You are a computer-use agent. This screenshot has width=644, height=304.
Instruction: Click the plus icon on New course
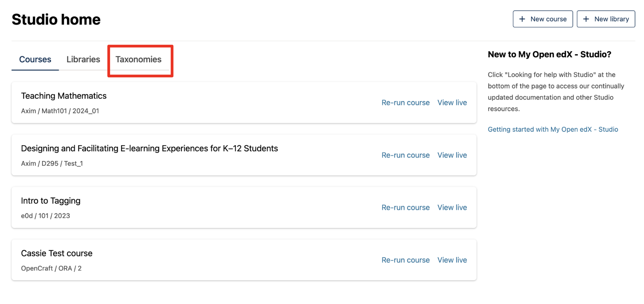(522, 19)
